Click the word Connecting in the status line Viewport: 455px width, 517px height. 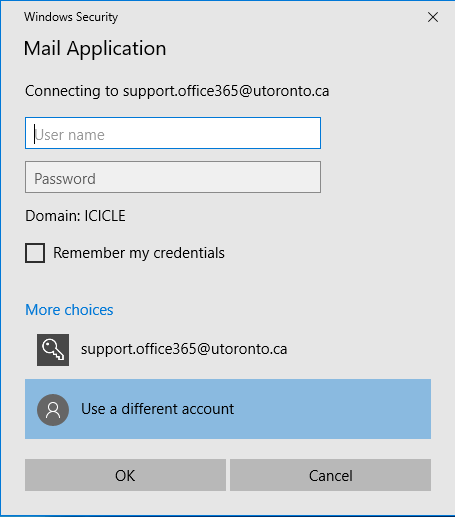63,91
